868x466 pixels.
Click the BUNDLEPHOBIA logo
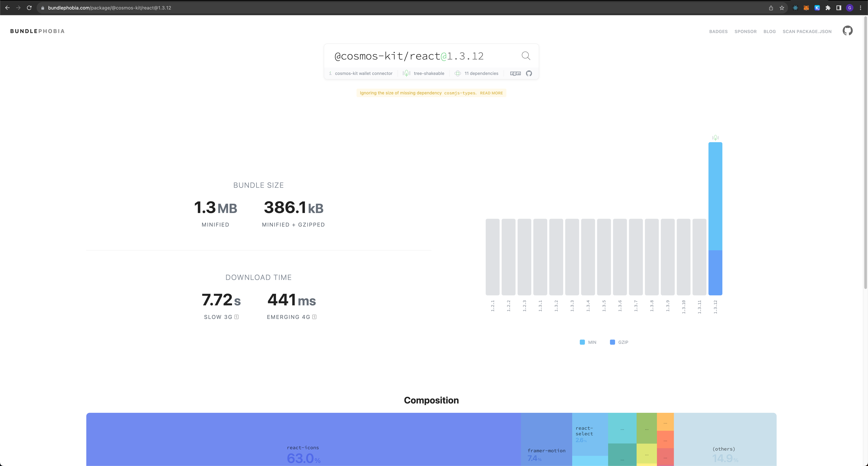pos(37,31)
